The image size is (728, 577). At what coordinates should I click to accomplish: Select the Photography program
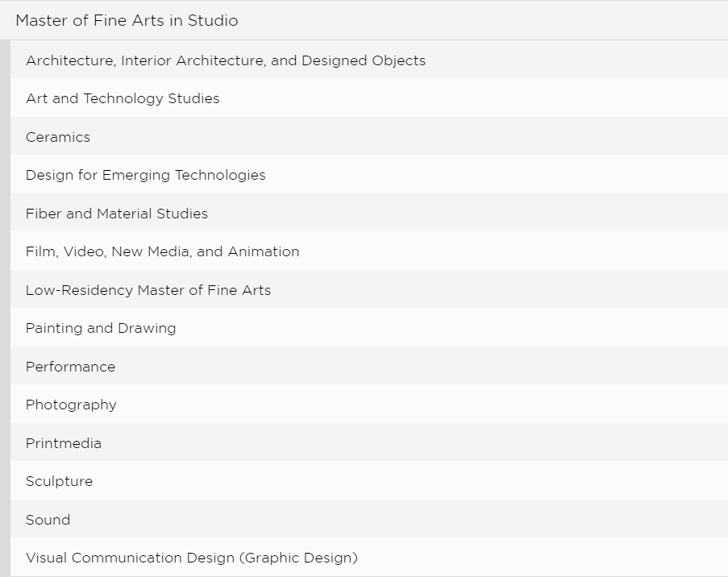coord(71,405)
